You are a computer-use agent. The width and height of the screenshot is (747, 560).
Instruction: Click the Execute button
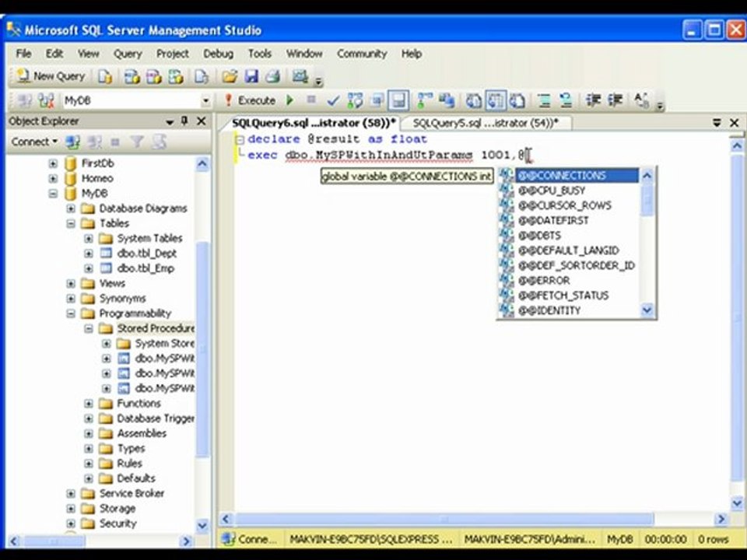click(250, 100)
